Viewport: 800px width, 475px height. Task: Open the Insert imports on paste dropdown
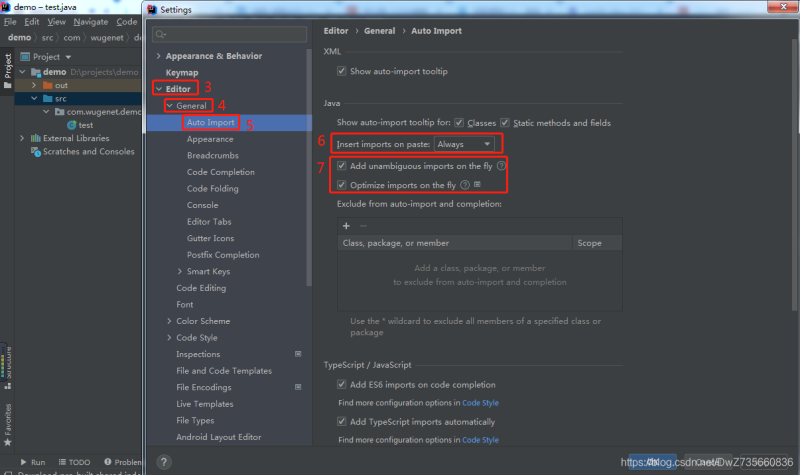coord(464,144)
